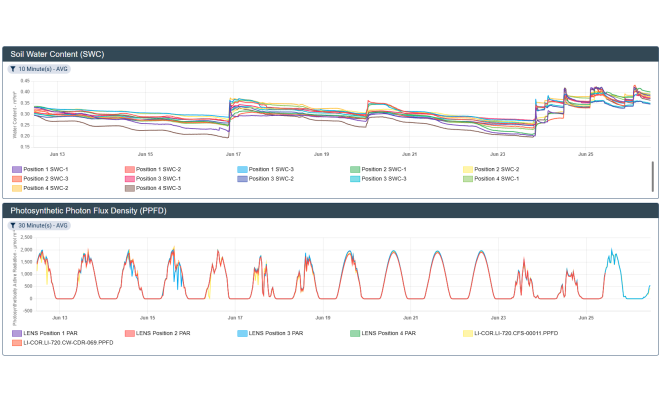The width and height of the screenshot is (660, 400).
Task: Toggle Position 3 SWC-3 legend swatch
Action: 355,179
